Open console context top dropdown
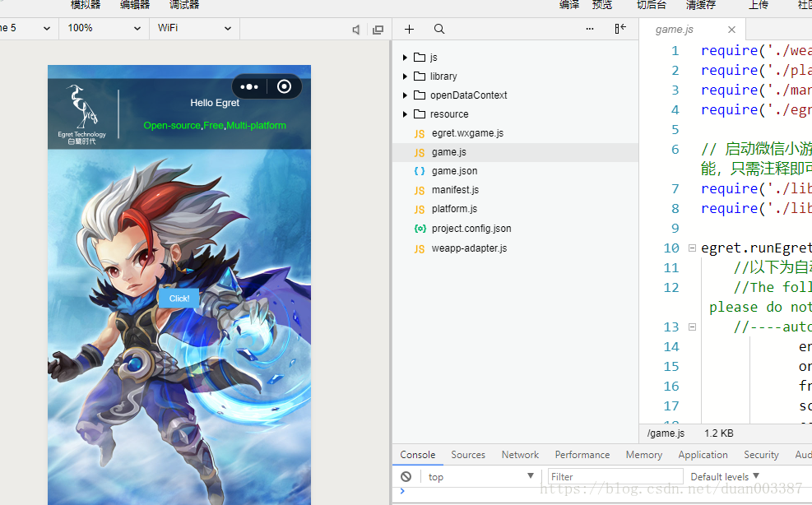Screen dimensions: 812x505 [480, 476]
